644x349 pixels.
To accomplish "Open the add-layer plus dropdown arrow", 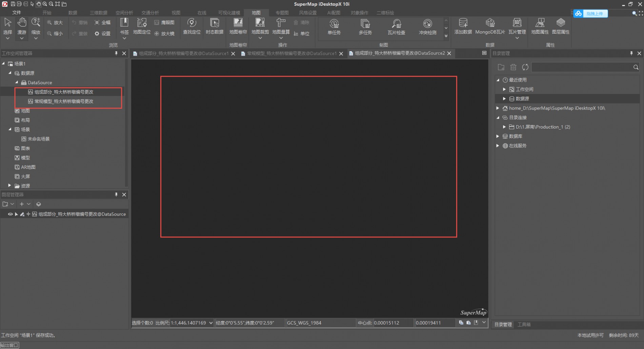I will [29, 204].
